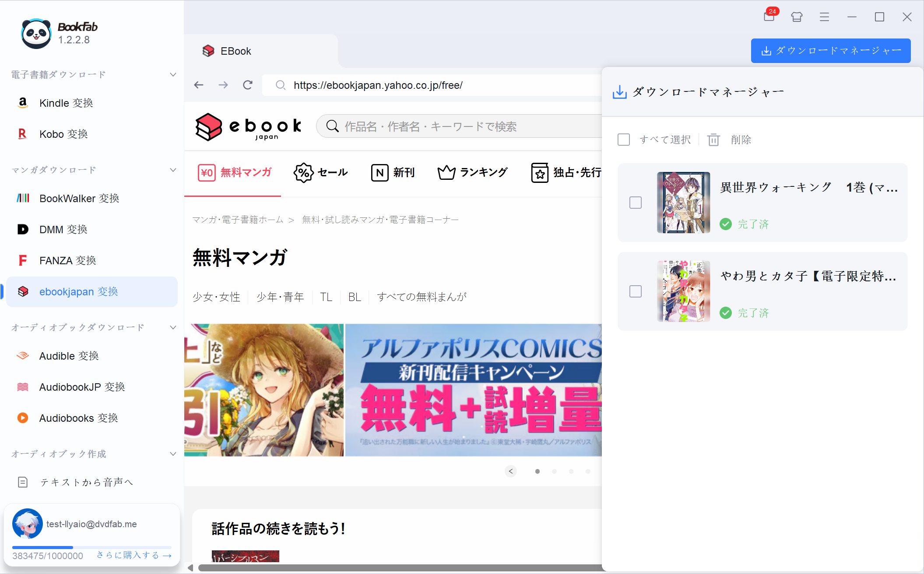This screenshot has width=924, height=574.
Task: Select the DMM 変換 tool
Action: (x=63, y=229)
